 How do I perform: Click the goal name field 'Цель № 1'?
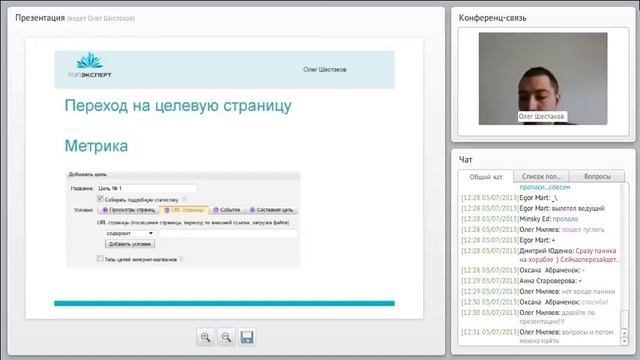(x=147, y=188)
